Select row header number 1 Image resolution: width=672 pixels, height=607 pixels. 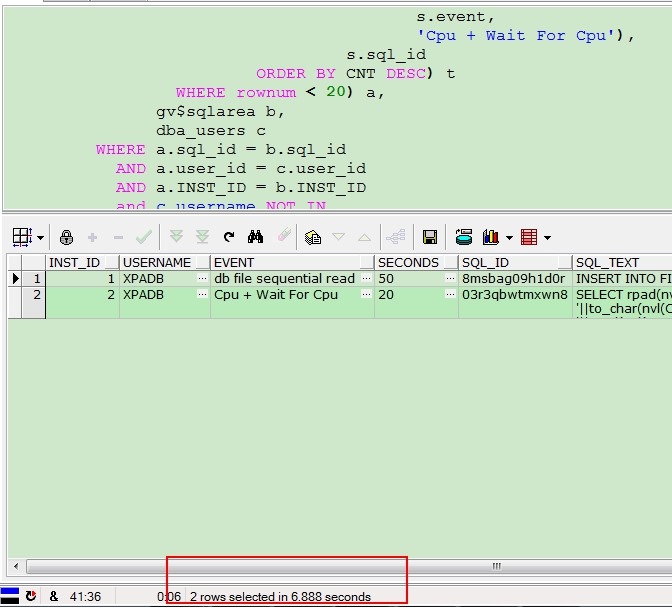point(33,279)
